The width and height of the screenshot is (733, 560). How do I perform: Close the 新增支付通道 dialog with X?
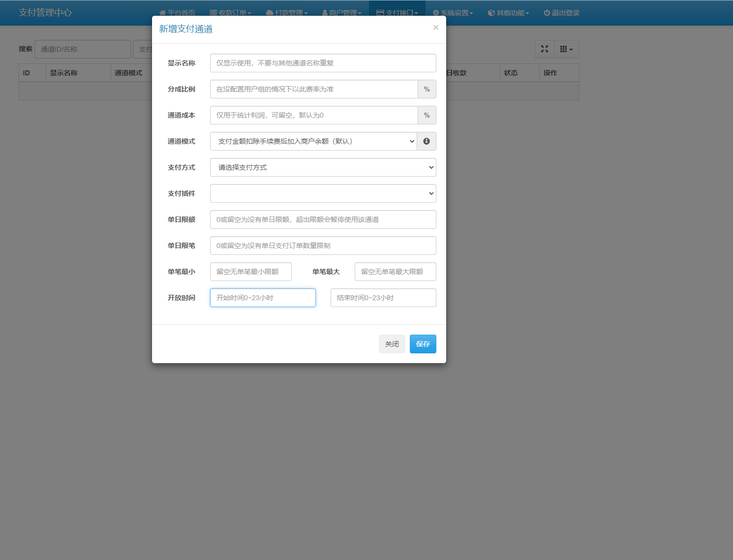pos(435,28)
